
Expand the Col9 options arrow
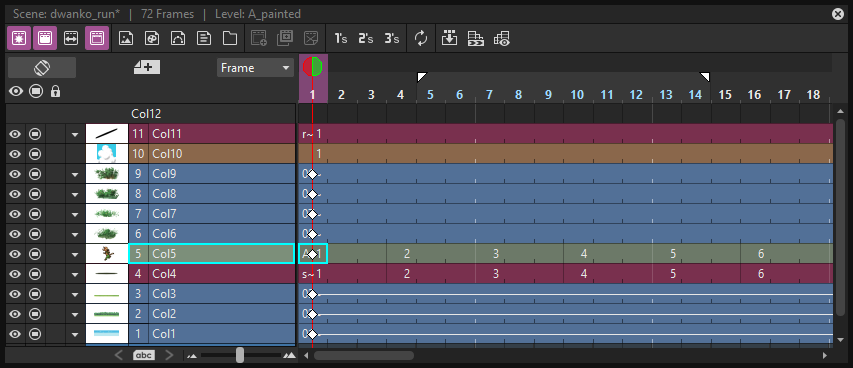pyautogui.click(x=75, y=175)
